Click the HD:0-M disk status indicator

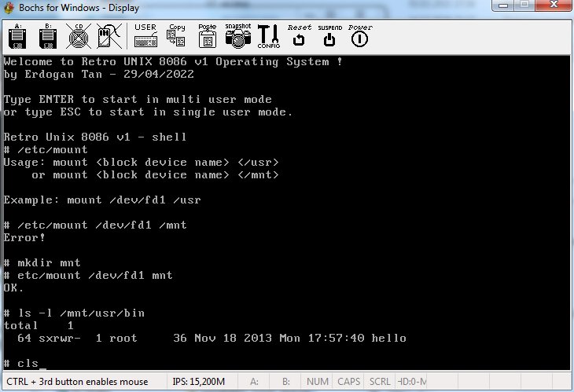pos(412,382)
